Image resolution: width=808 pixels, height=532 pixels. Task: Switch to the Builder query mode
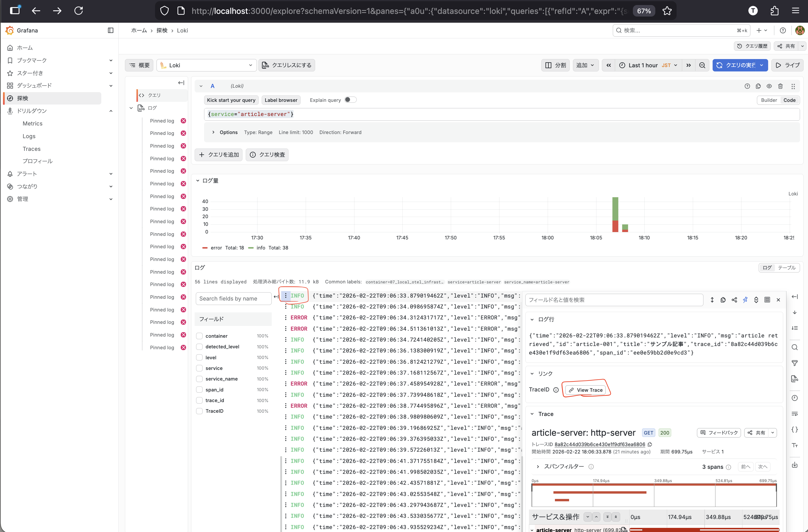[769, 100]
